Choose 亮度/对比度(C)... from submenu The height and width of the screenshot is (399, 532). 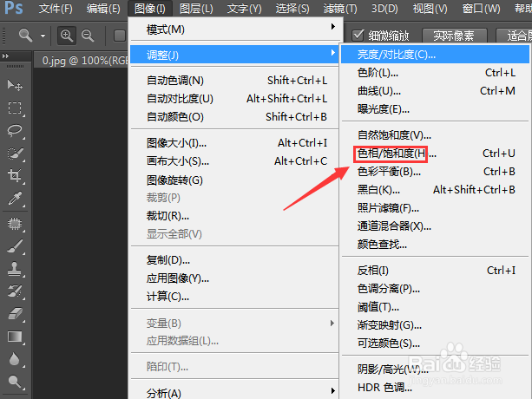tap(435, 55)
